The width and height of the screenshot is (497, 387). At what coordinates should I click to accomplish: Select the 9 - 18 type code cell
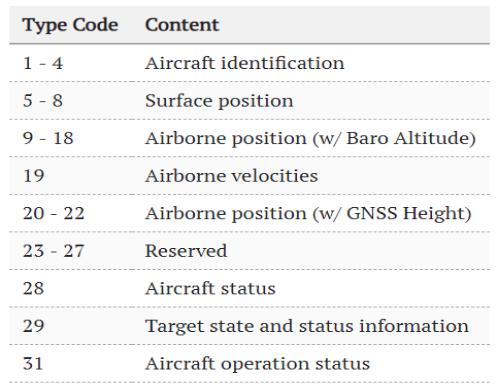(48, 138)
